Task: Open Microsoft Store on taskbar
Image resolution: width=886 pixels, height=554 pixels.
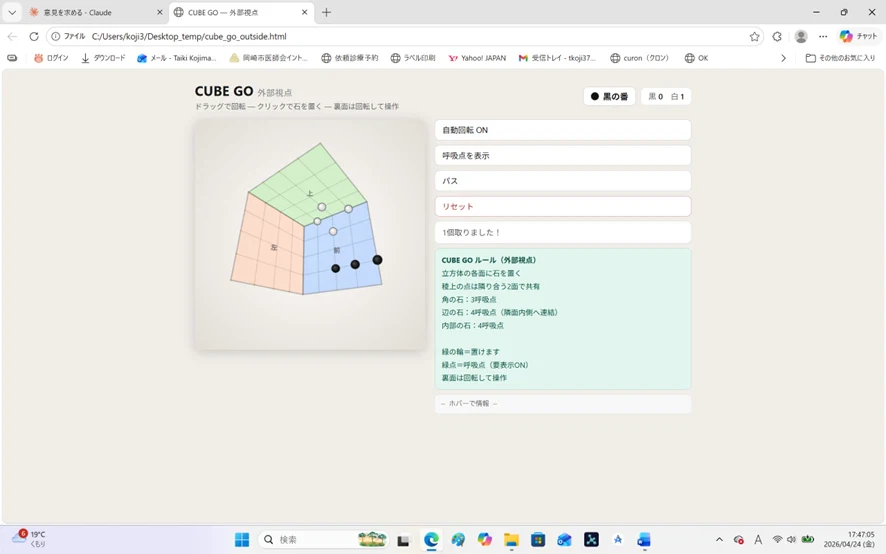Action: (538, 540)
